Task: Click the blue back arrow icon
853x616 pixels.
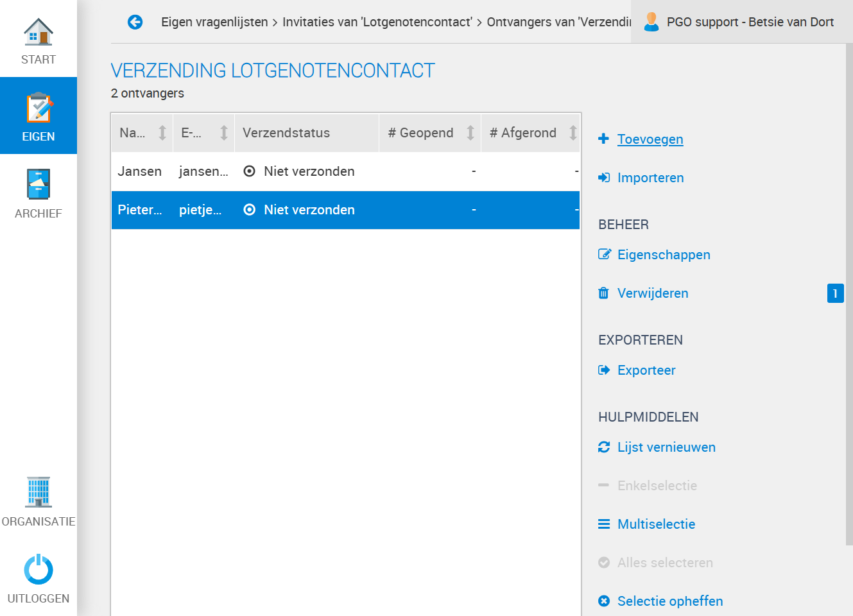Action: (135, 22)
